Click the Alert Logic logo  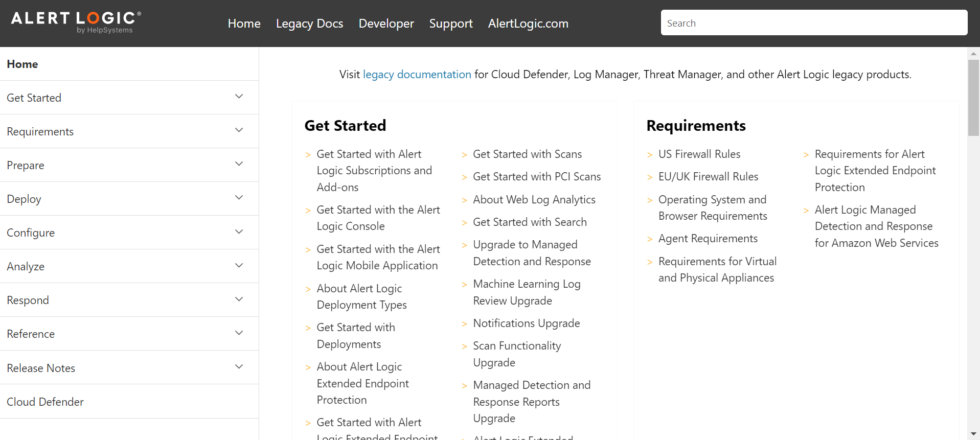[76, 22]
